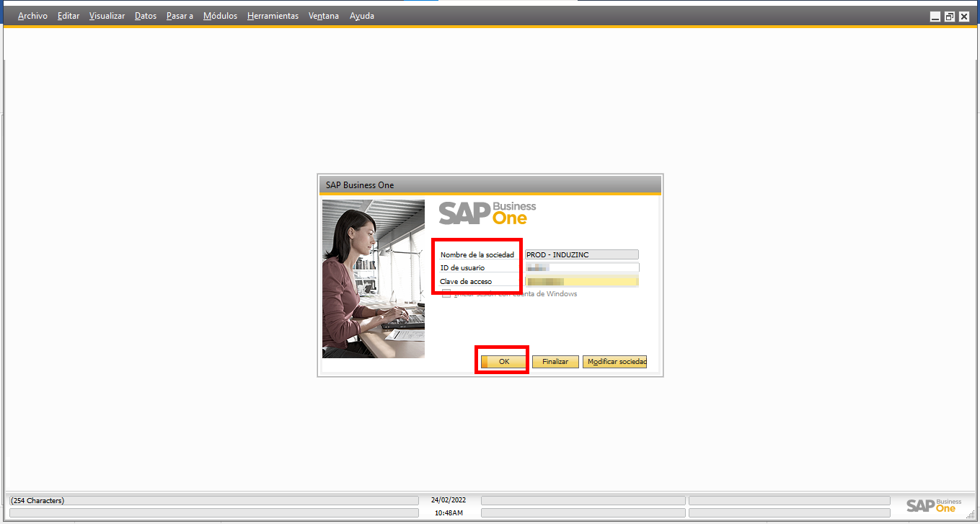Viewport: 980px width, 524px height.
Task: Open the Ventana menu
Action: (x=324, y=16)
